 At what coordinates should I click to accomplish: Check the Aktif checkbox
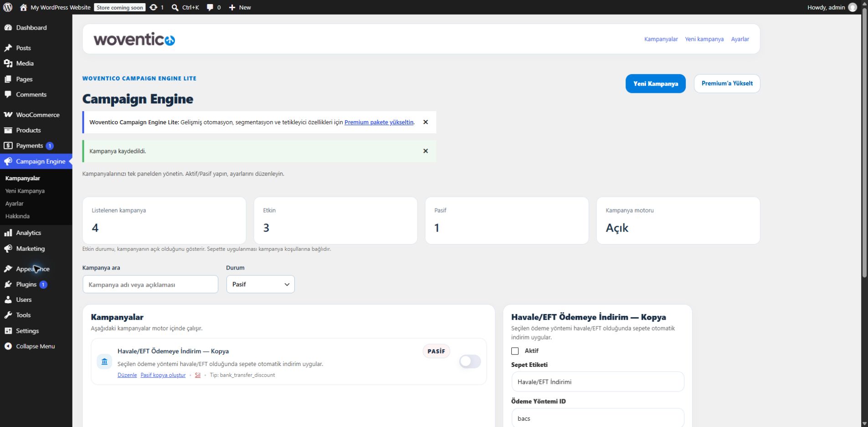tap(515, 351)
